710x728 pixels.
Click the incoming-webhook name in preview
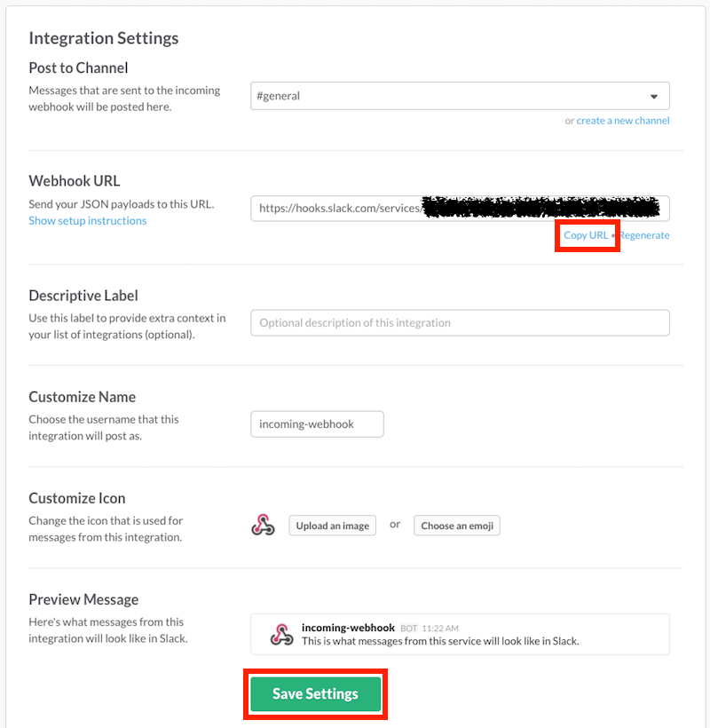[348, 628]
